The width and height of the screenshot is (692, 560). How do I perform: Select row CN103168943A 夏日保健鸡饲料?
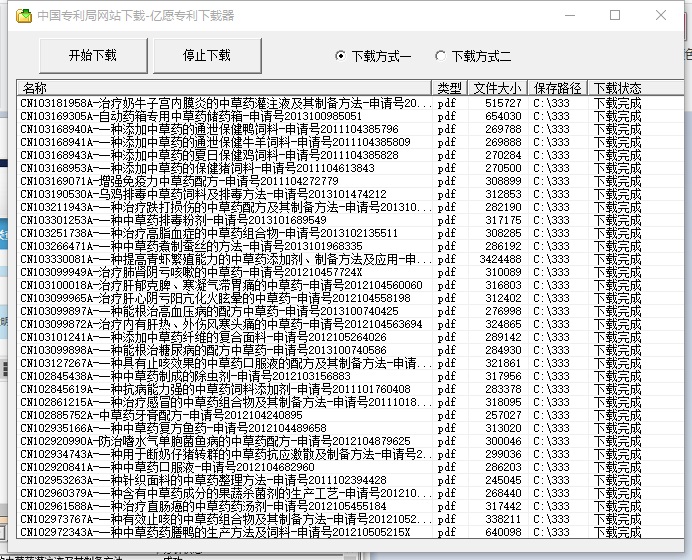[350, 155]
